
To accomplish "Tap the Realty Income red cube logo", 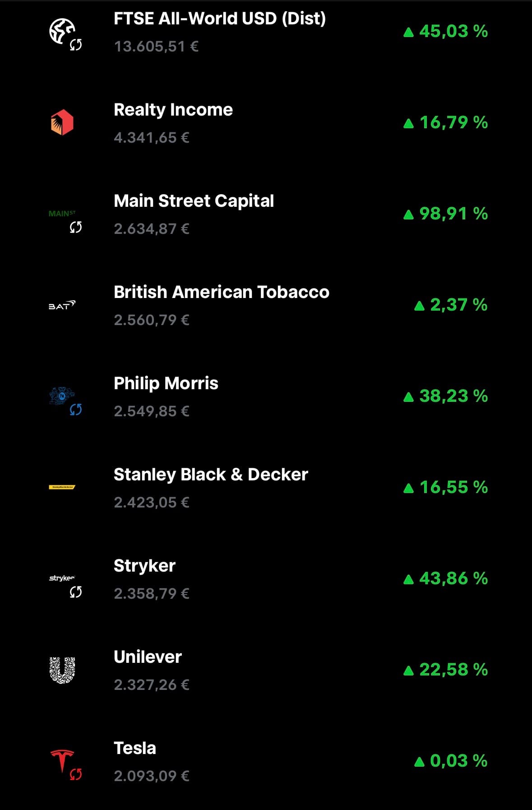I will point(62,122).
